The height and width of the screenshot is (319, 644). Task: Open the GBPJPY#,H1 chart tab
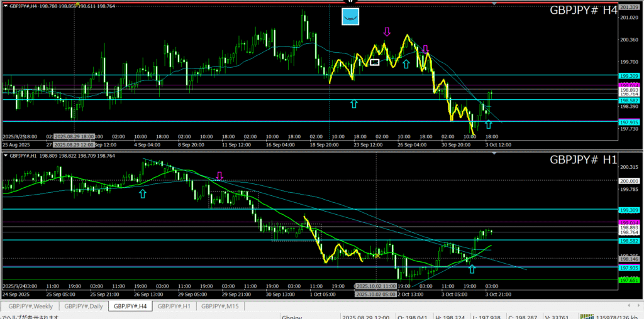pyautogui.click(x=174, y=306)
